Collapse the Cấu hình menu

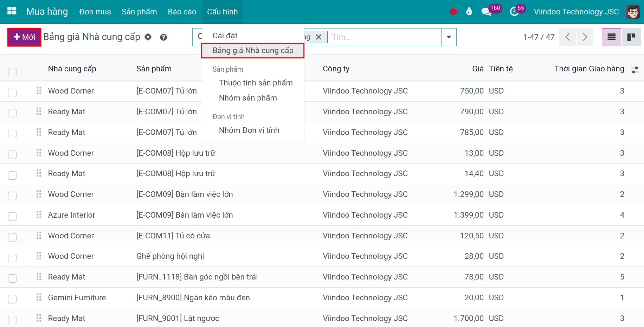(x=222, y=12)
